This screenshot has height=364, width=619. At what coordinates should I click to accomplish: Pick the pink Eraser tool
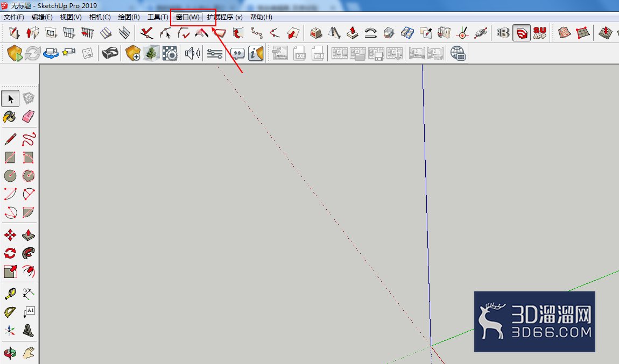[29, 117]
